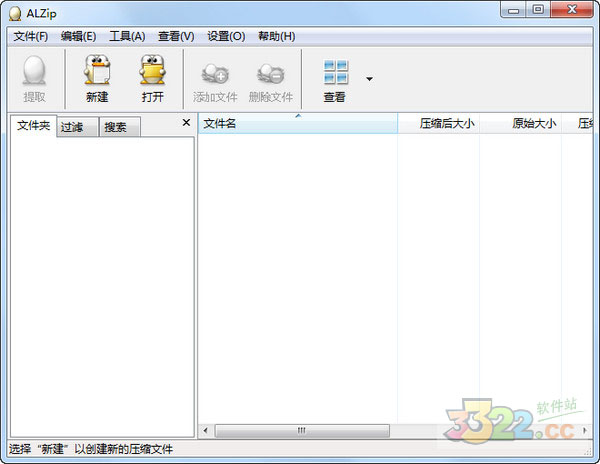
Task: Minimize the ALZip window
Action: click(513, 10)
